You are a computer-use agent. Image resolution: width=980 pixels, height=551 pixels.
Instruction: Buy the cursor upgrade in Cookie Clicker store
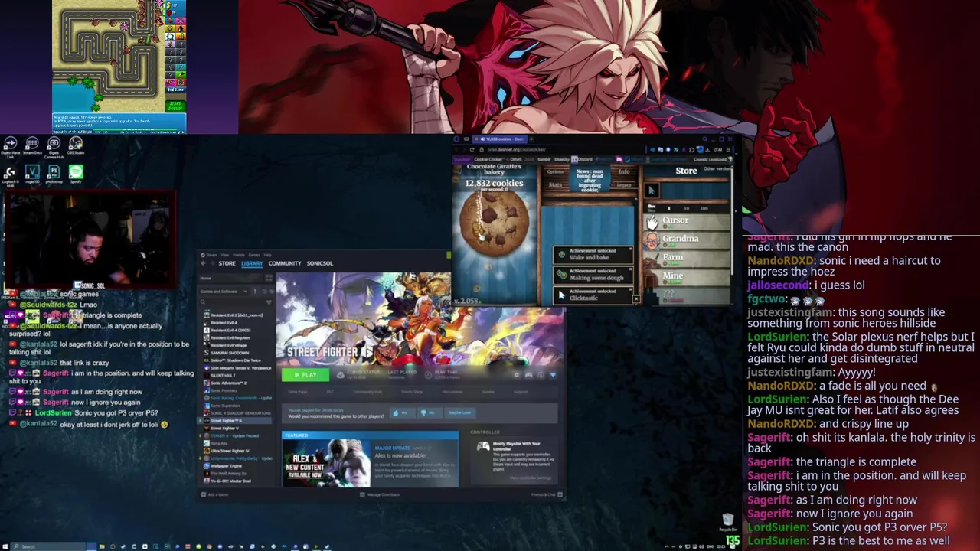(651, 190)
